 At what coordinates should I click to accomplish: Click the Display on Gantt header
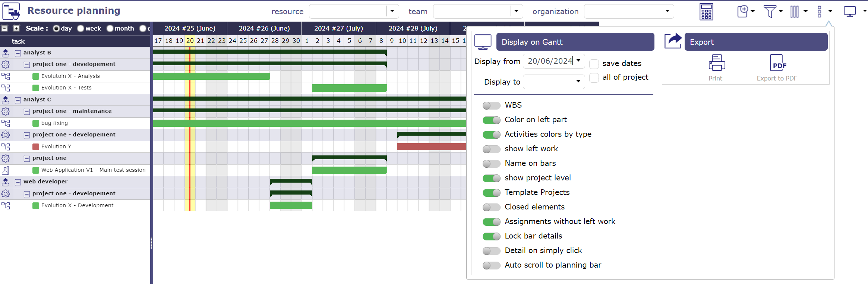coord(575,42)
